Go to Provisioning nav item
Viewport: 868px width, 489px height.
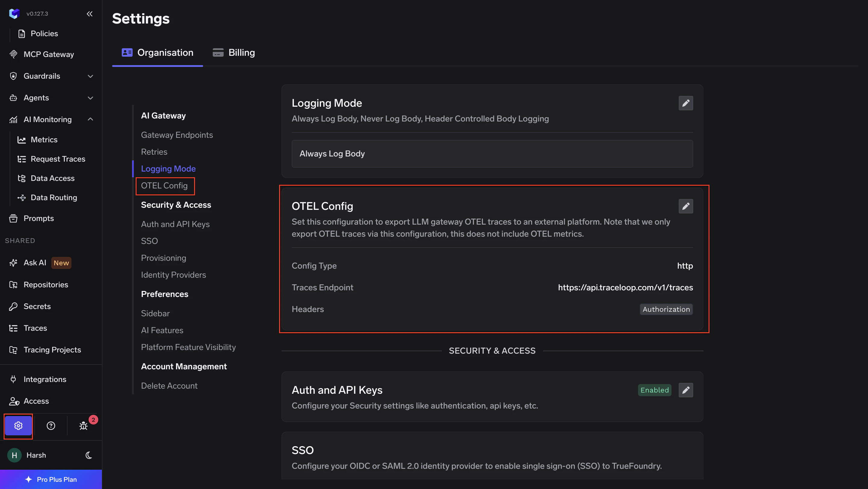pyautogui.click(x=163, y=258)
